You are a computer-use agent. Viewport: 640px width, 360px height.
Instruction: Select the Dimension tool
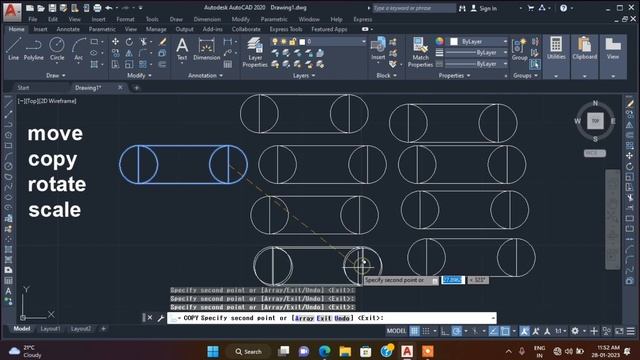[207, 49]
